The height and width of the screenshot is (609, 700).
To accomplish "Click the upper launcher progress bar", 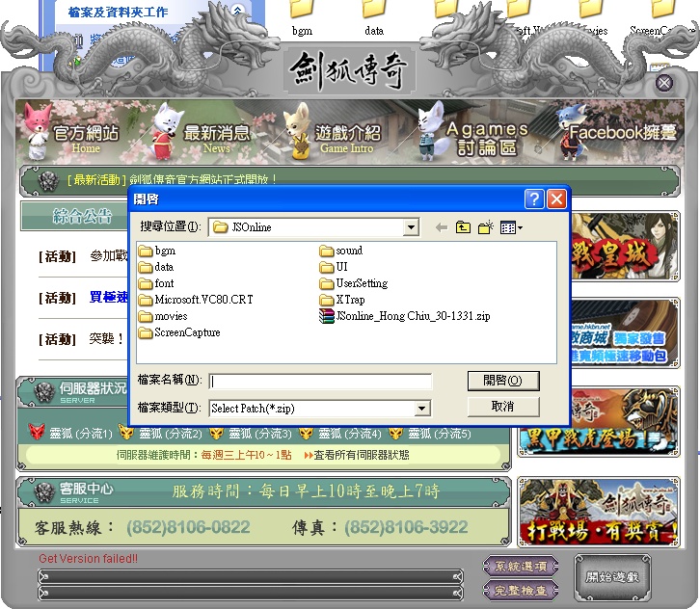I will click(251, 577).
